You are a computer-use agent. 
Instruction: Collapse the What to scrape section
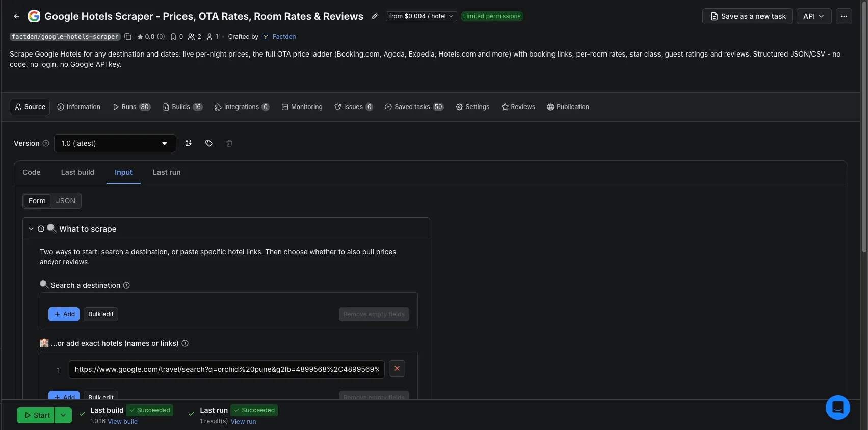click(x=31, y=229)
